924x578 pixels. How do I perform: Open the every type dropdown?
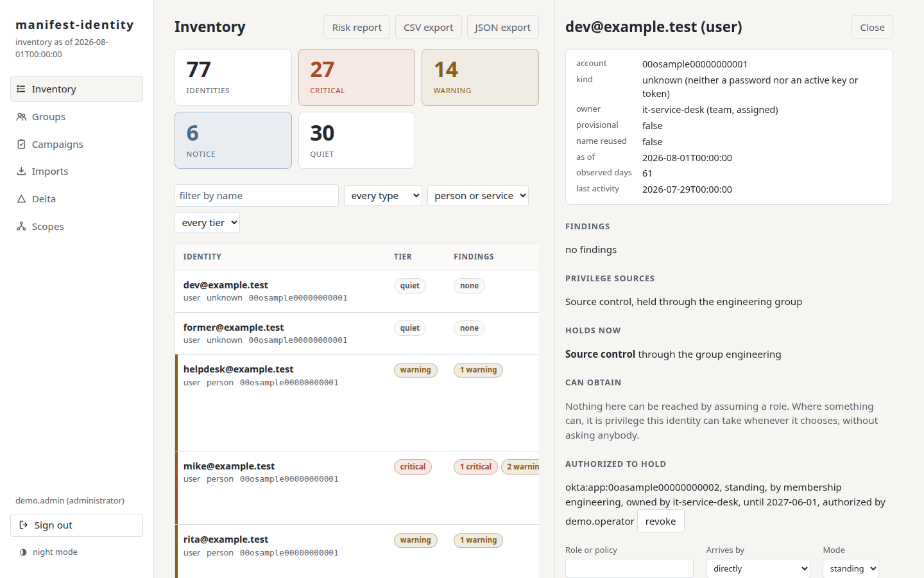pyautogui.click(x=383, y=196)
